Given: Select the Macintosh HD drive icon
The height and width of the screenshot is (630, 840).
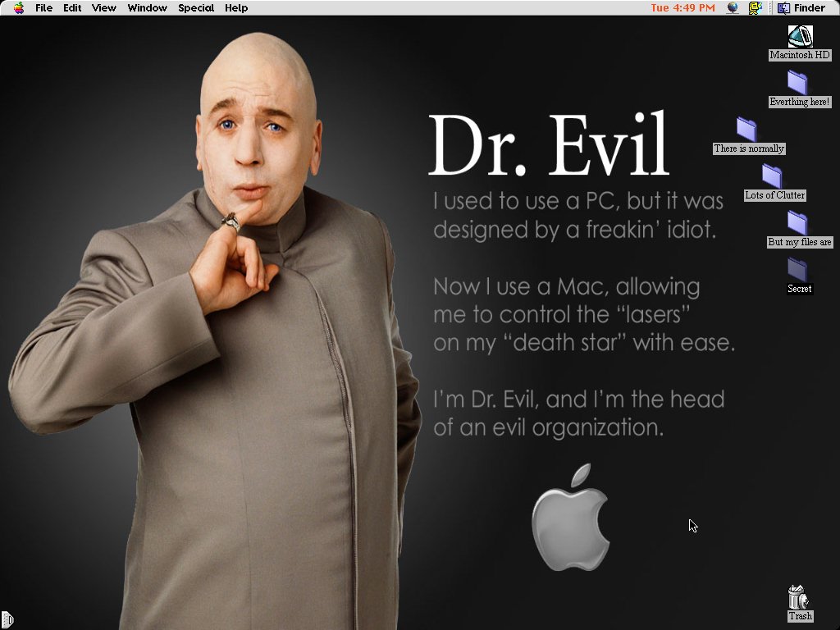Looking at the screenshot, I should pos(800,36).
